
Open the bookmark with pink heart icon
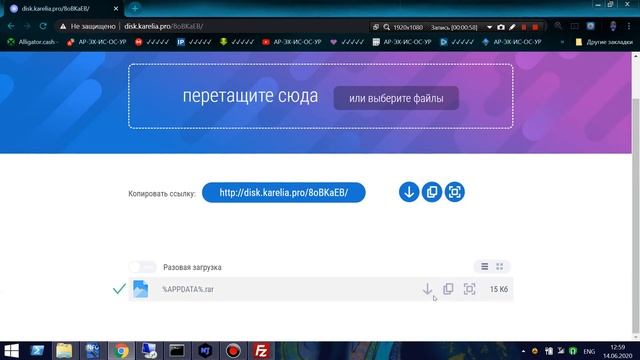(347, 42)
